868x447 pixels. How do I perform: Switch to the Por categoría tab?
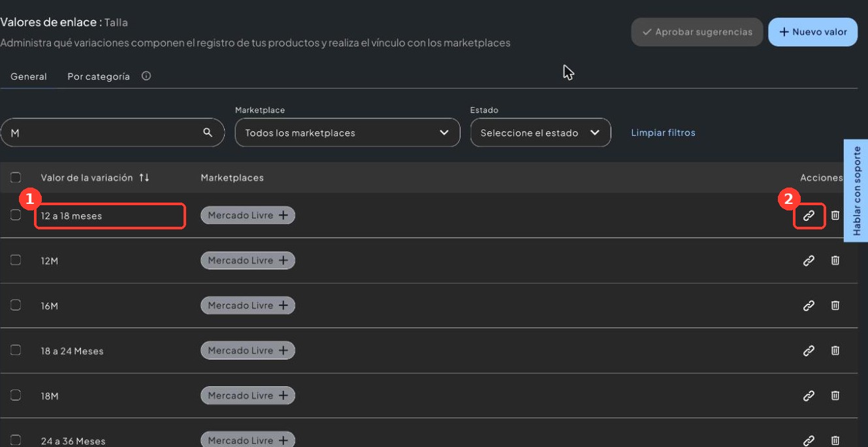99,76
